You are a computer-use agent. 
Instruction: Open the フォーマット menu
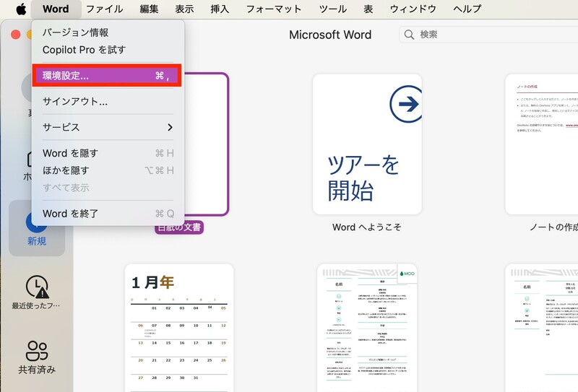pos(274,9)
